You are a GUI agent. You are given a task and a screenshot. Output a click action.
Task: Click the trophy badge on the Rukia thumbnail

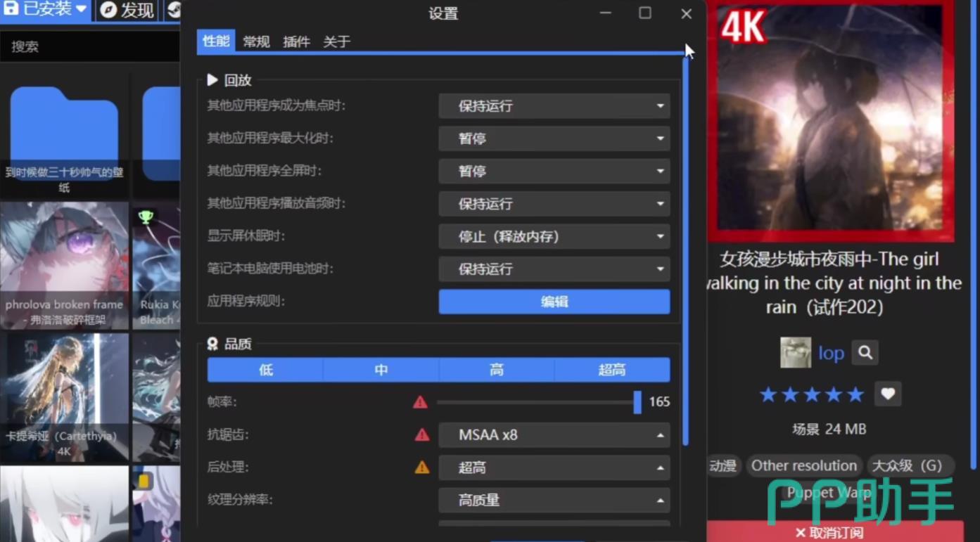coord(146,217)
